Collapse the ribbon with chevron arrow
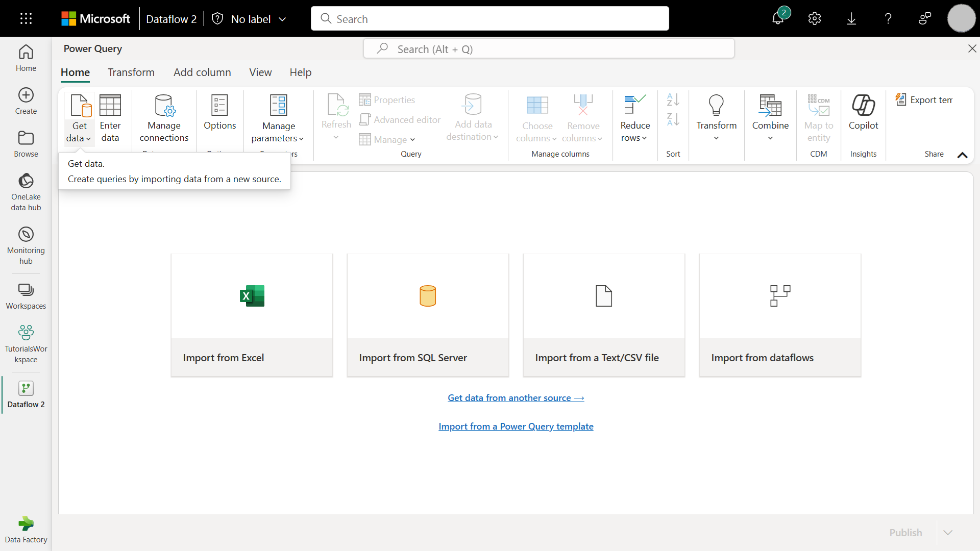Screen dimensions: 980x551 962,155
